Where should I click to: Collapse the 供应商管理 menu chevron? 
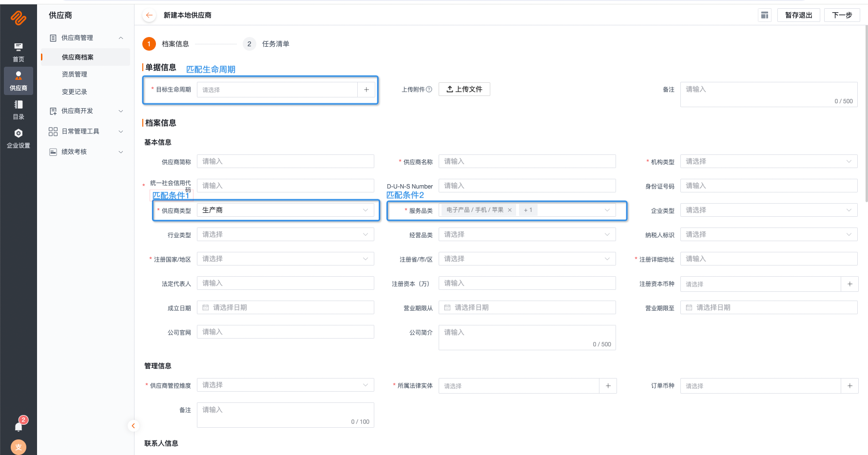click(121, 38)
